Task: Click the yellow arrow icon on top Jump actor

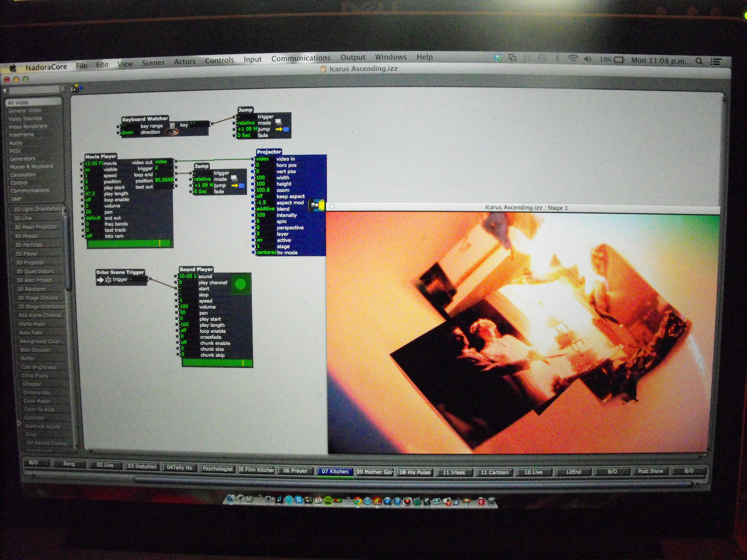Action: click(x=279, y=129)
